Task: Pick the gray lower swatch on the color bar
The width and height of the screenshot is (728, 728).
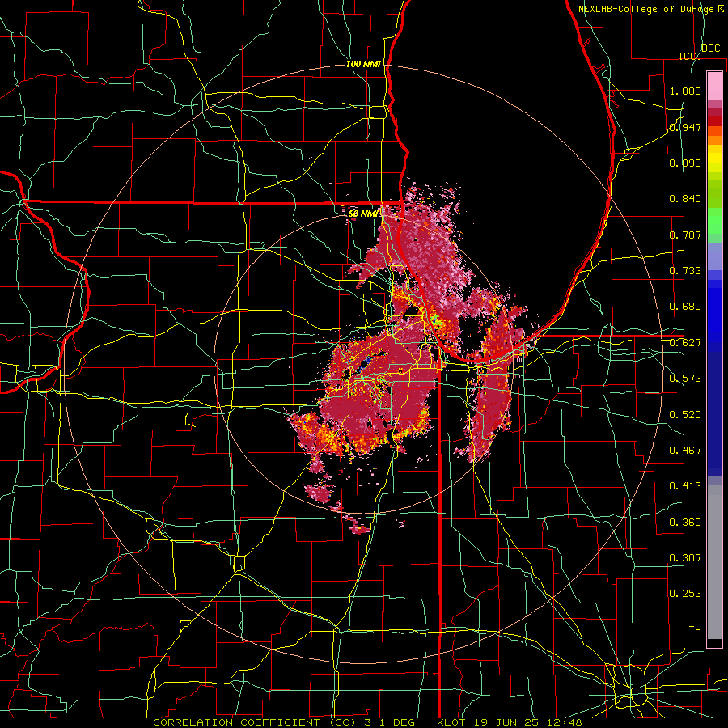Action: 714,562
